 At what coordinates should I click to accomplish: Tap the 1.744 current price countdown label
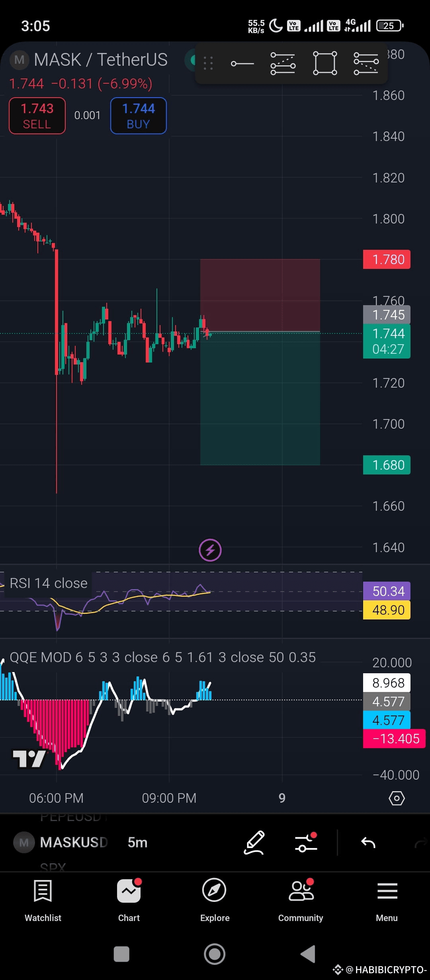click(x=387, y=341)
